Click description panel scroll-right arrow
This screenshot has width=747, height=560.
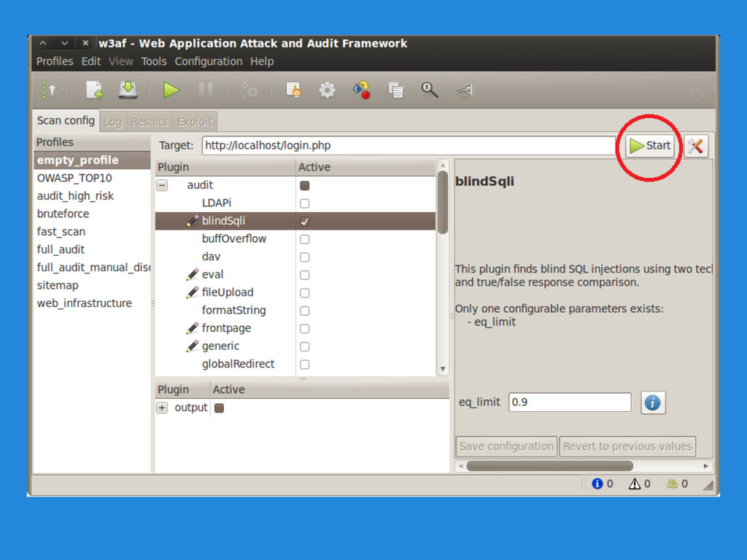(706, 466)
